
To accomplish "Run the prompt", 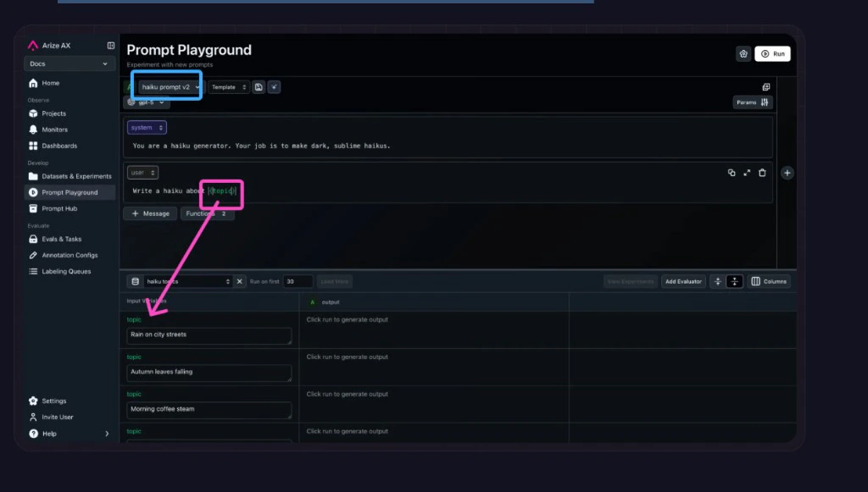I will coord(772,53).
